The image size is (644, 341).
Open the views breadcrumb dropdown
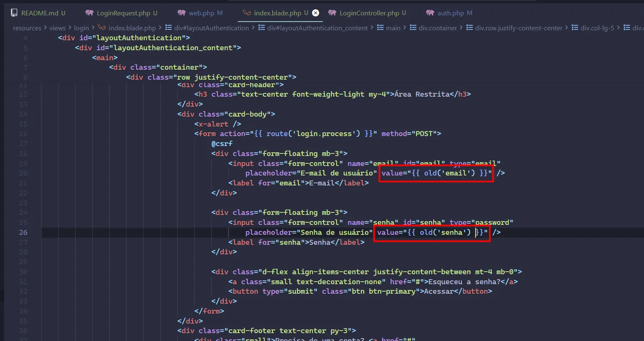[57, 28]
